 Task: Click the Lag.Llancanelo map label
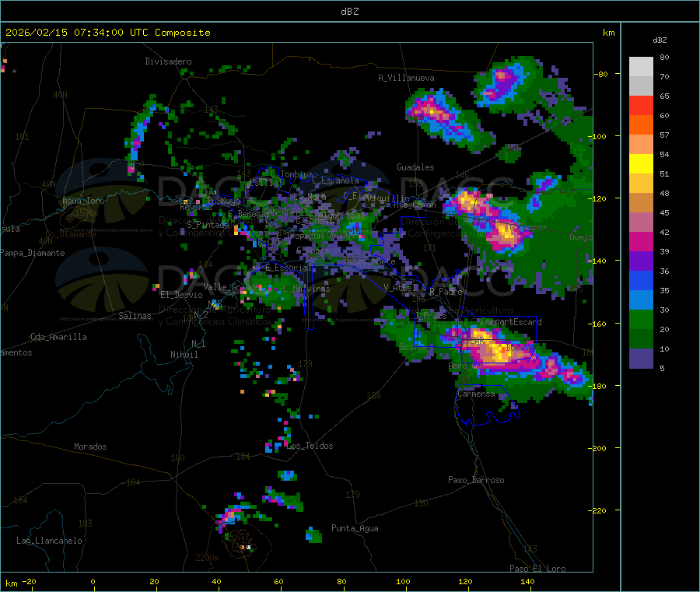tap(49, 541)
